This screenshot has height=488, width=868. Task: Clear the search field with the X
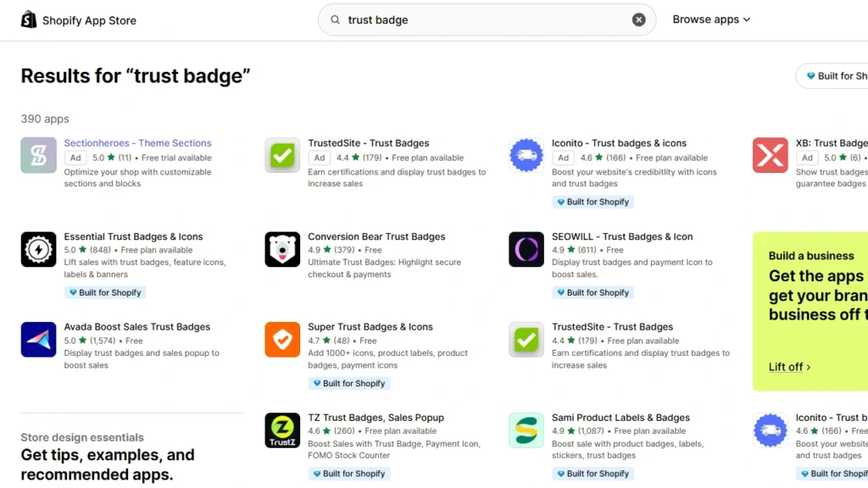[x=639, y=19]
